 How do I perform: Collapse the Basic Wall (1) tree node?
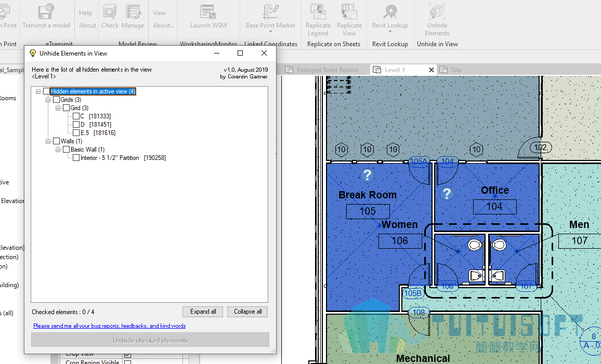tap(58, 150)
